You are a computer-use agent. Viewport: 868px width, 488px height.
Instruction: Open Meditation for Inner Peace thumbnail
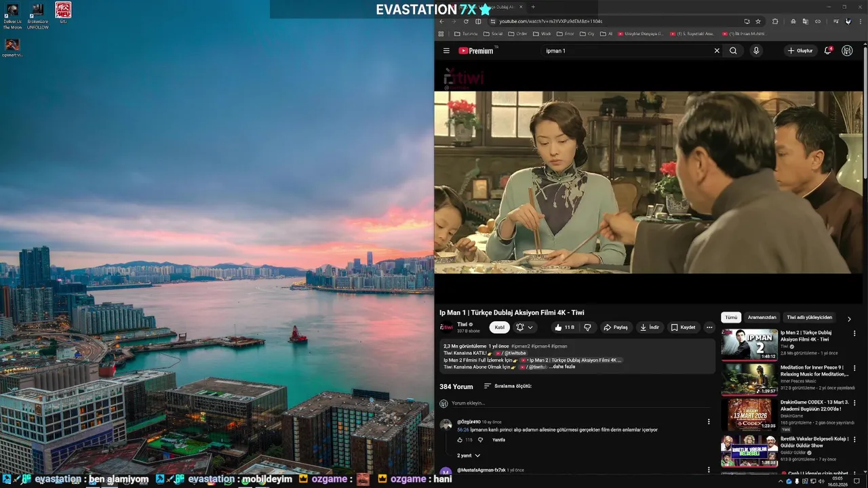[749, 379]
